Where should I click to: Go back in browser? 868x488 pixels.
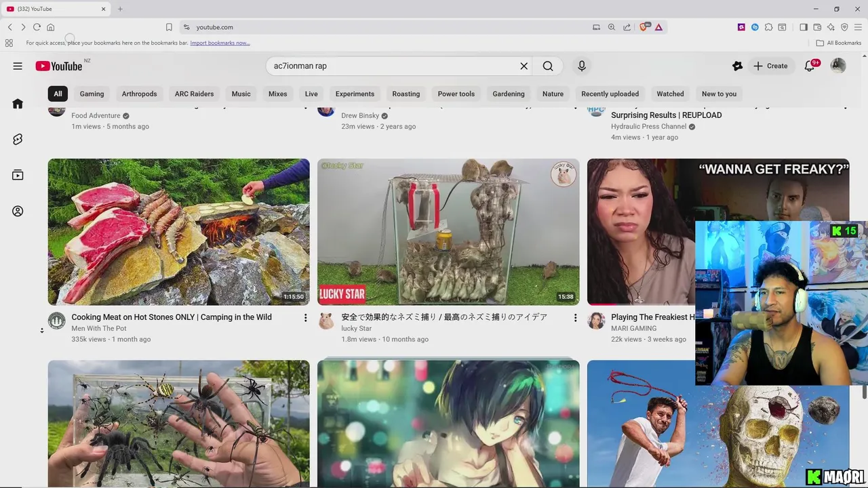[9, 27]
